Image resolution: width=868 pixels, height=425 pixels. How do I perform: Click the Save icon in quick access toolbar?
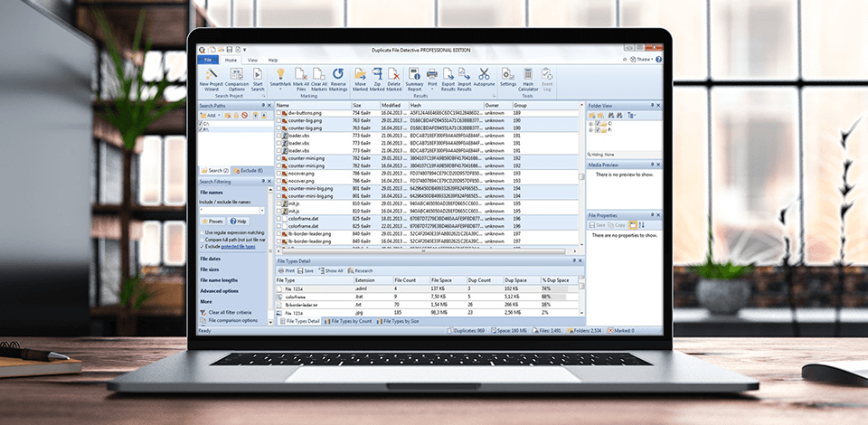click(x=229, y=50)
